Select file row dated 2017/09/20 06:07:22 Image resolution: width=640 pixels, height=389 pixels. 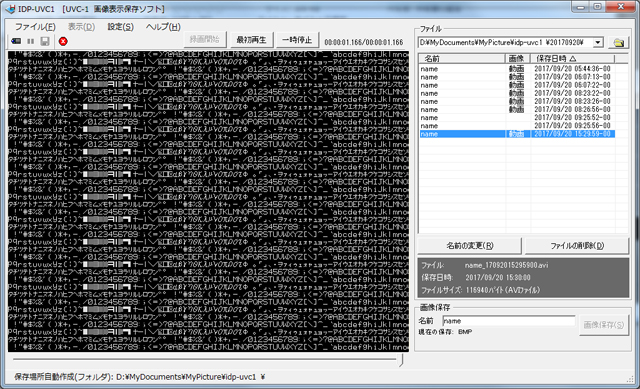[x=517, y=85]
